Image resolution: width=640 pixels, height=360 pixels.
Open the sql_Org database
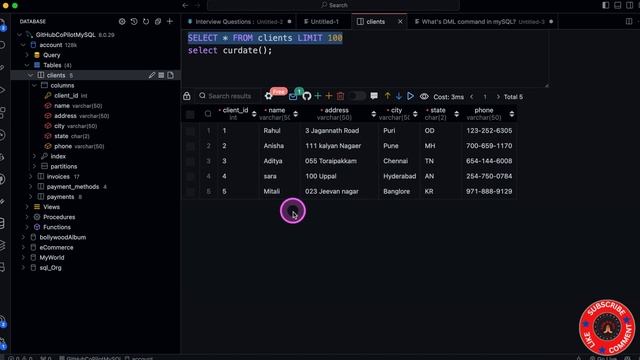pos(50,268)
